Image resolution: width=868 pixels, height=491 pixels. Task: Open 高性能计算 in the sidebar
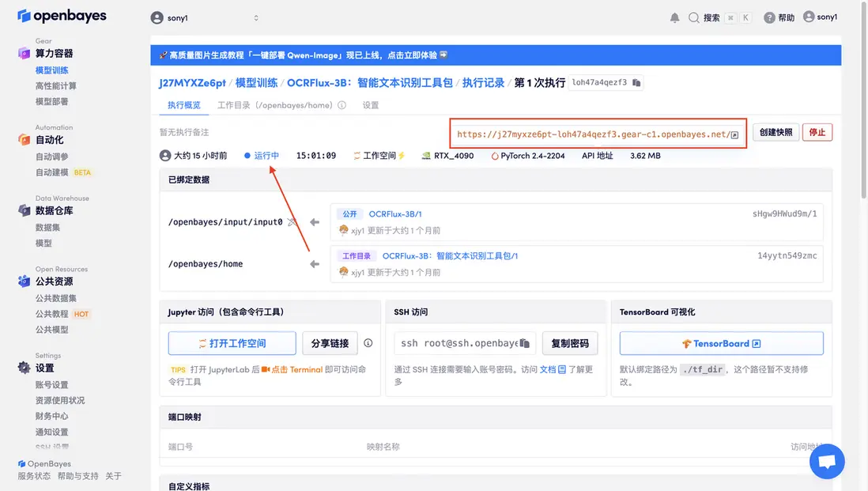(56, 86)
